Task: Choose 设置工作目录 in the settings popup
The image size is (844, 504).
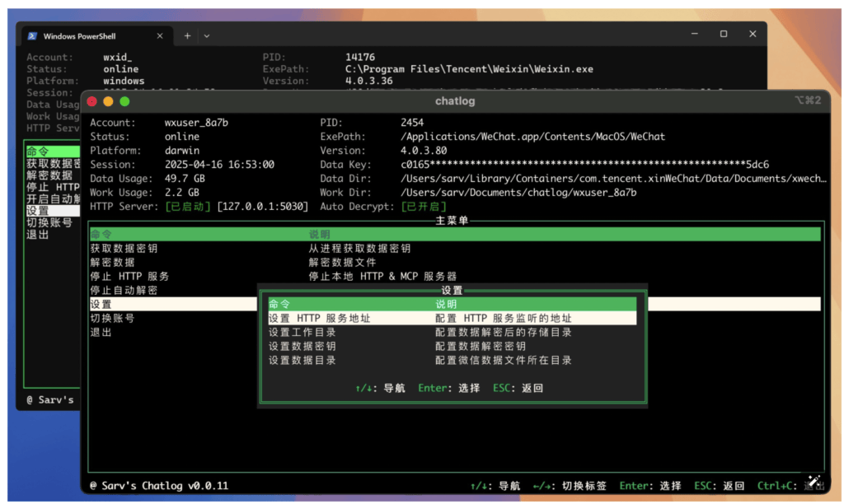Action: (302, 333)
